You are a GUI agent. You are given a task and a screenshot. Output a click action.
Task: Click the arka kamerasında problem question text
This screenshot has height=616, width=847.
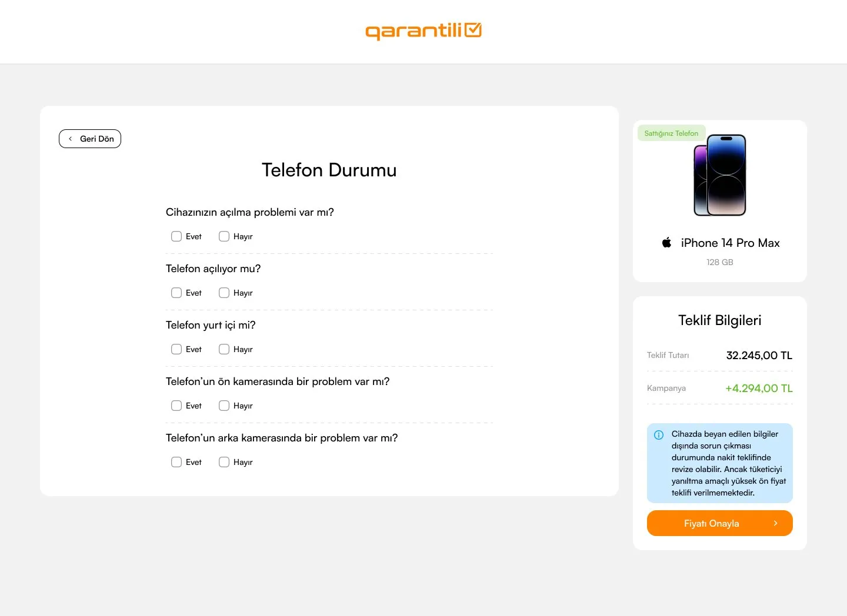(282, 438)
